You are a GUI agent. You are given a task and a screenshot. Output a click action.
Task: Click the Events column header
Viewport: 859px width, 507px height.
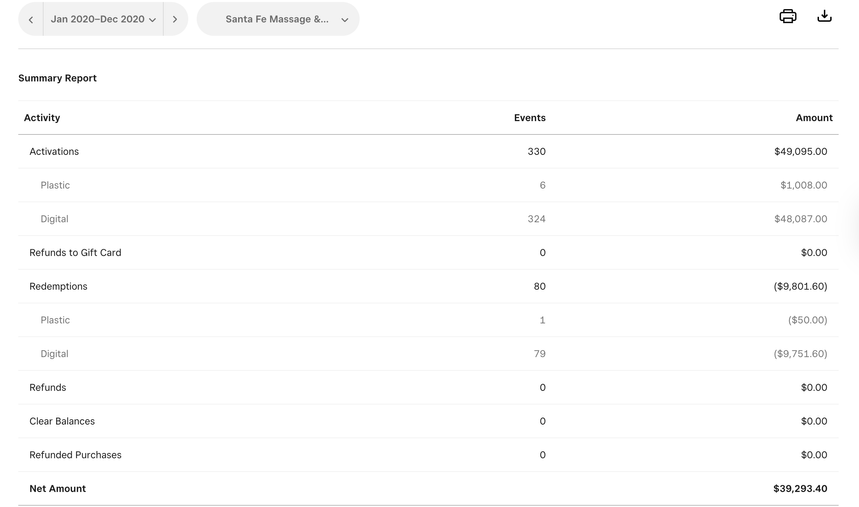pos(530,118)
